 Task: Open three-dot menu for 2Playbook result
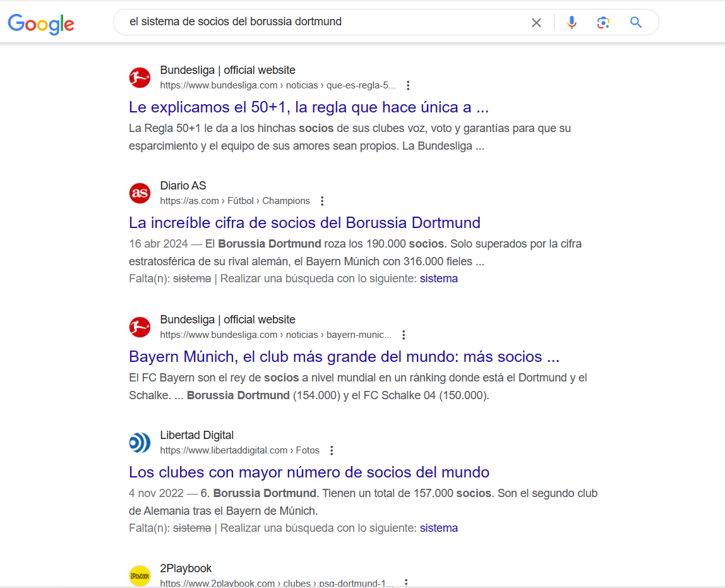406,583
